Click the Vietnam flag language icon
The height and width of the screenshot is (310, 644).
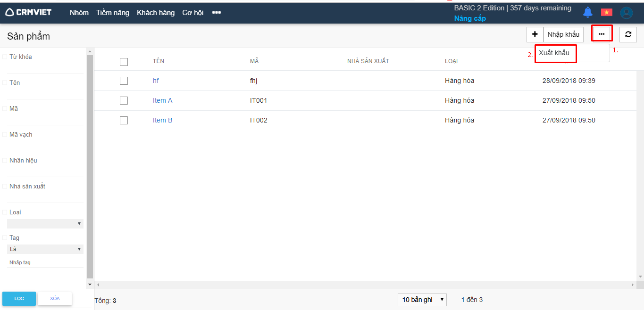coord(606,12)
